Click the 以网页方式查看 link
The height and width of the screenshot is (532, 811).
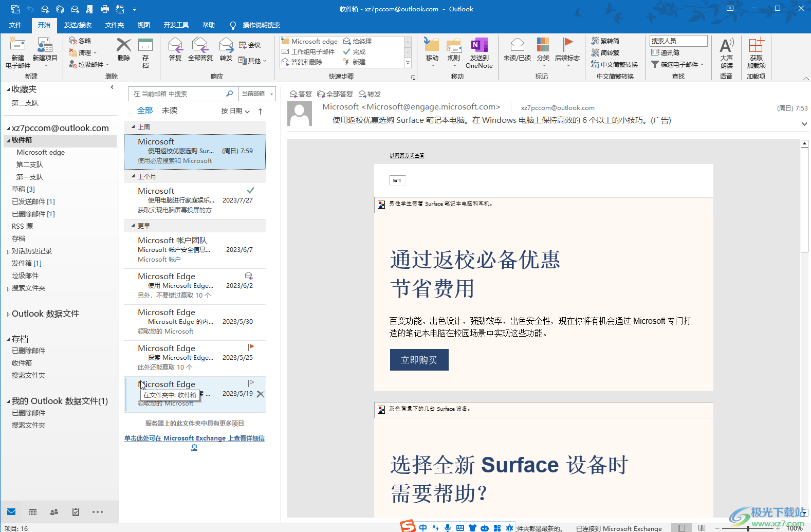pos(407,155)
